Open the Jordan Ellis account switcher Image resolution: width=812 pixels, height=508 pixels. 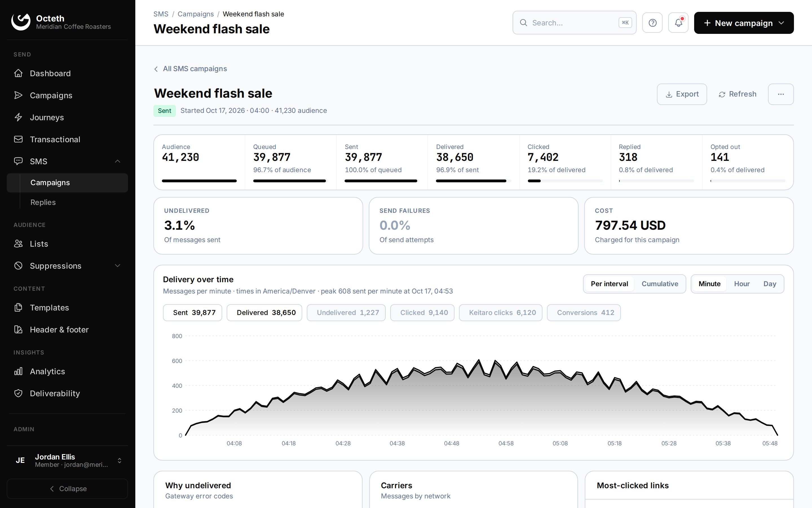click(67, 460)
